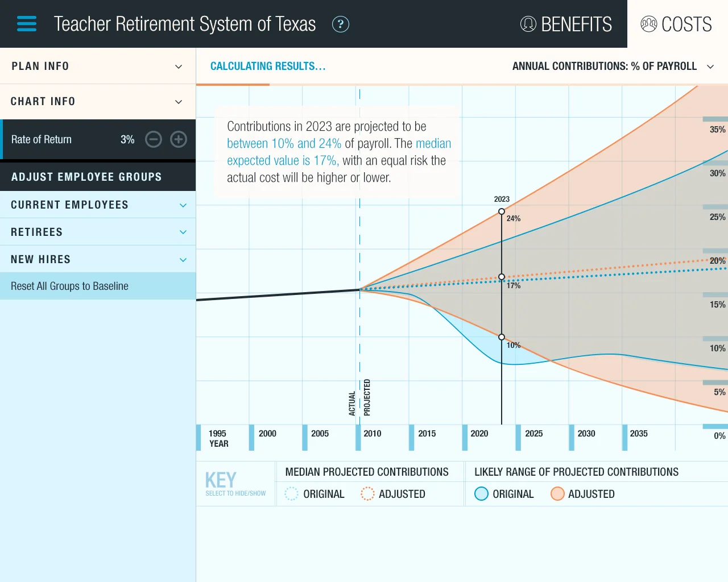The image size is (728, 582).
Task: Click the Benefits tab head icon
Action: click(528, 24)
